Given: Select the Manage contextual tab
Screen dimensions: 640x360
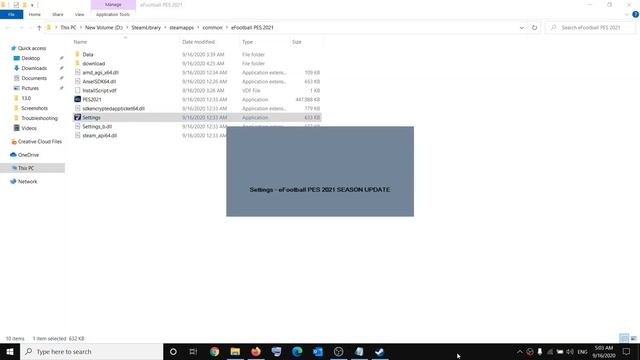Looking at the screenshot, I should click(113, 4).
